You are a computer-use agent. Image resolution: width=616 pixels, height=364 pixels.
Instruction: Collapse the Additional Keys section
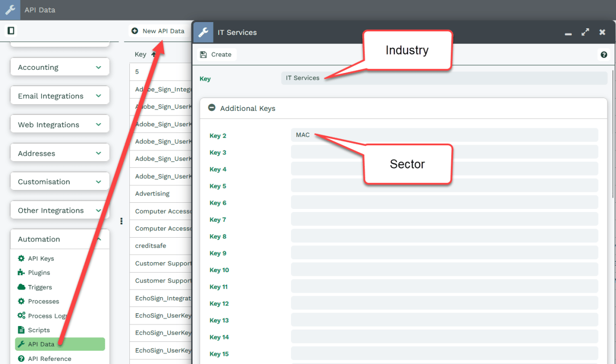click(211, 108)
